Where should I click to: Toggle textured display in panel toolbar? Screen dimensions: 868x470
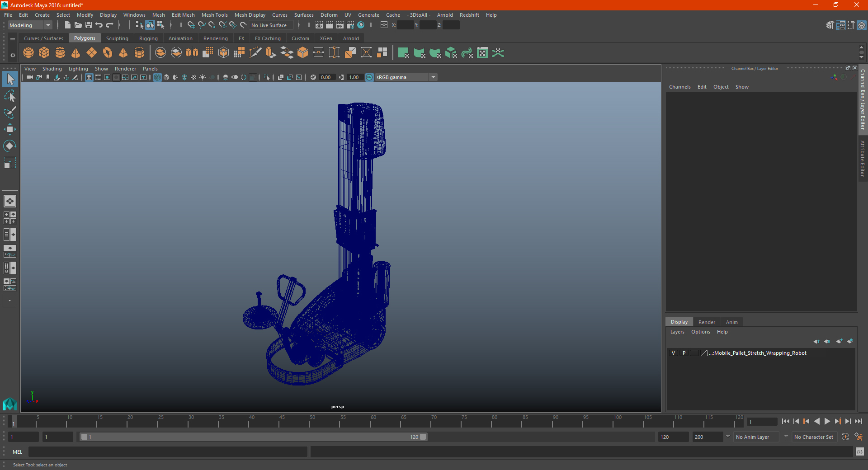(x=193, y=78)
